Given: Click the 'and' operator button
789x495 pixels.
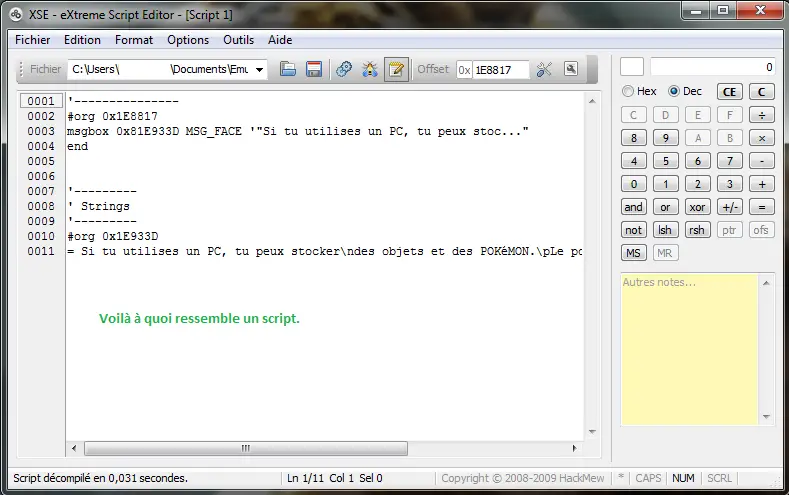Looking at the screenshot, I should (634, 207).
